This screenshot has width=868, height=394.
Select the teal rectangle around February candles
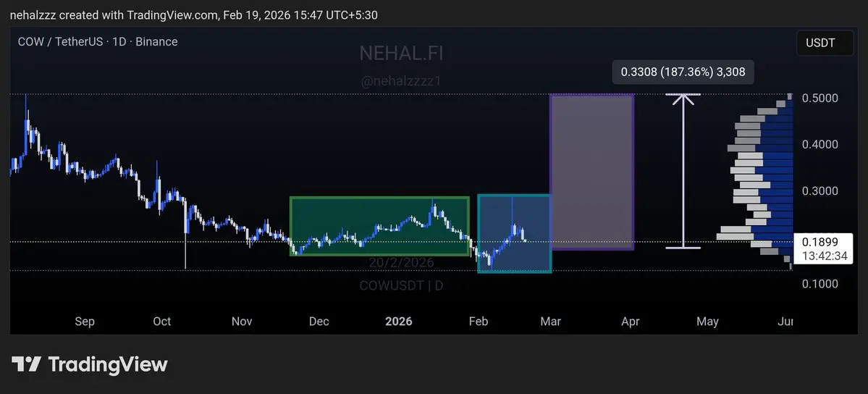tap(514, 233)
